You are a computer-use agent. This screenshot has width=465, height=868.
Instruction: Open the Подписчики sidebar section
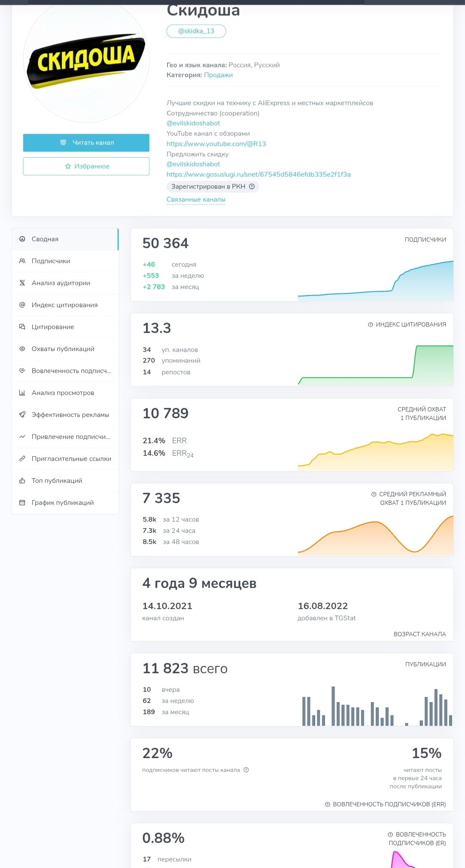click(x=65, y=261)
